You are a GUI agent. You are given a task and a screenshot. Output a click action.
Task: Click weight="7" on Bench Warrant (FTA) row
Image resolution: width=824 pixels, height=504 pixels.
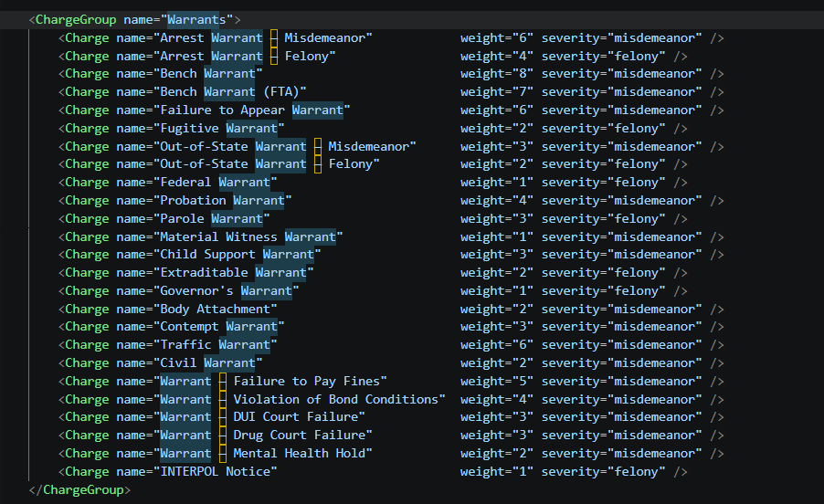[x=497, y=92]
